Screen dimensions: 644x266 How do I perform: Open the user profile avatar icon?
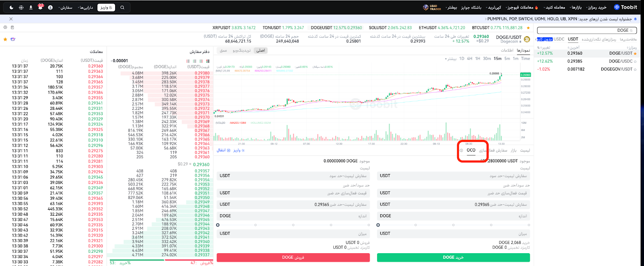pos(50,7)
